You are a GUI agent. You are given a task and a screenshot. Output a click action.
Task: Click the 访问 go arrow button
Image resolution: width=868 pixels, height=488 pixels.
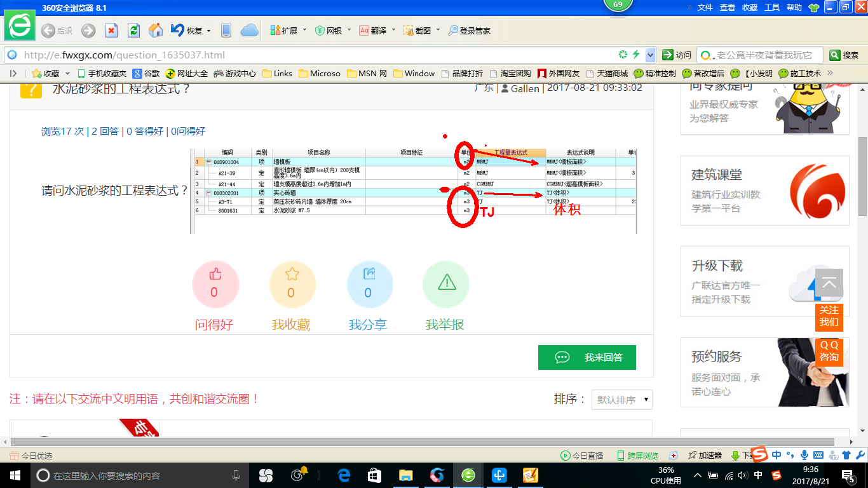(677, 55)
